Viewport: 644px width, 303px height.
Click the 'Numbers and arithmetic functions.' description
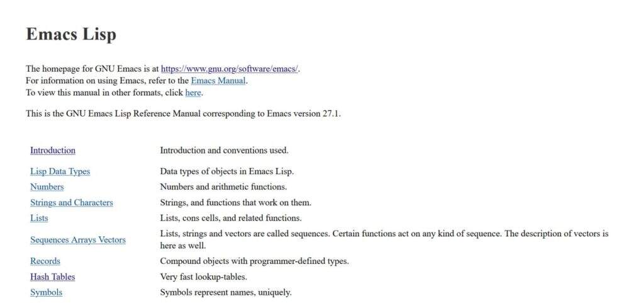pyautogui.click(x=223, y=186)
